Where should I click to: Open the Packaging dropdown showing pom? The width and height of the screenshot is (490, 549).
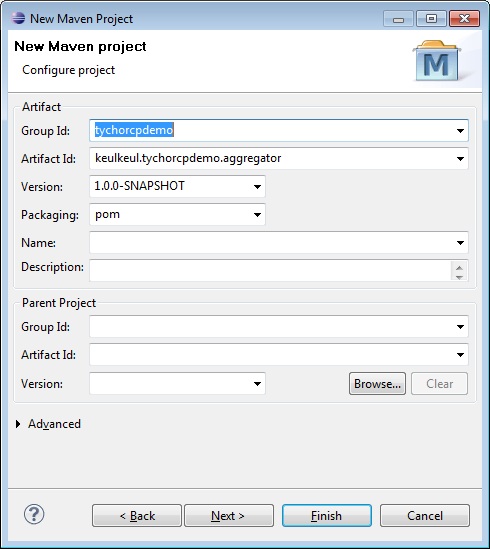[257, 215]
